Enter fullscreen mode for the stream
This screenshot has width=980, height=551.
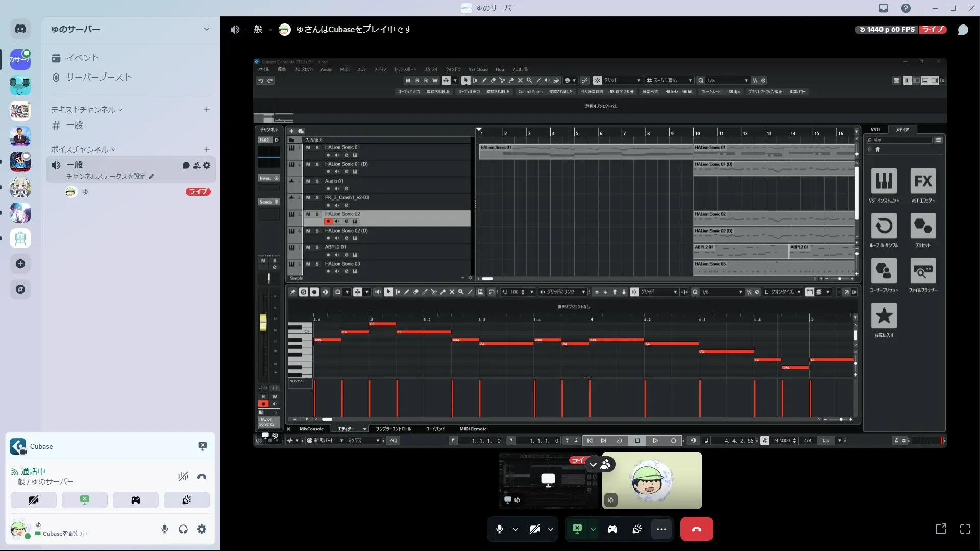(x=965, y=529)
